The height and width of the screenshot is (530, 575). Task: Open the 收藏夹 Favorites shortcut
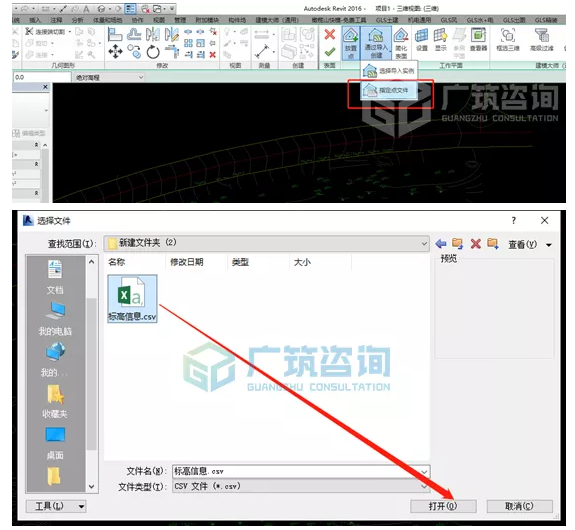pyautogui.click(x=55, y=401)
